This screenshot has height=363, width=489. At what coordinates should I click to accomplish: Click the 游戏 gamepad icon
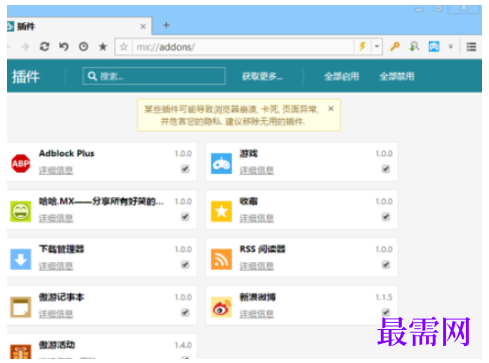point(221,163)
